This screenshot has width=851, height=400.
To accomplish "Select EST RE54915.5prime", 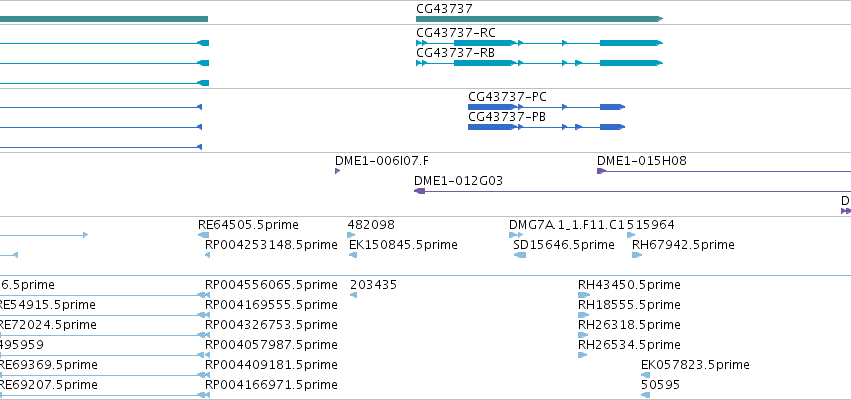I will (47, 305).
